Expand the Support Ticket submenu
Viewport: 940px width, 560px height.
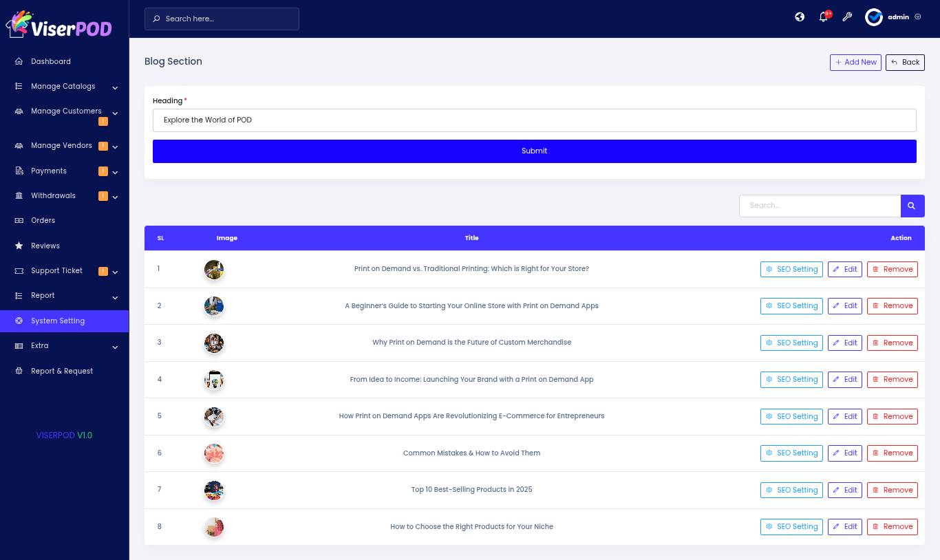tap(56, 271)
